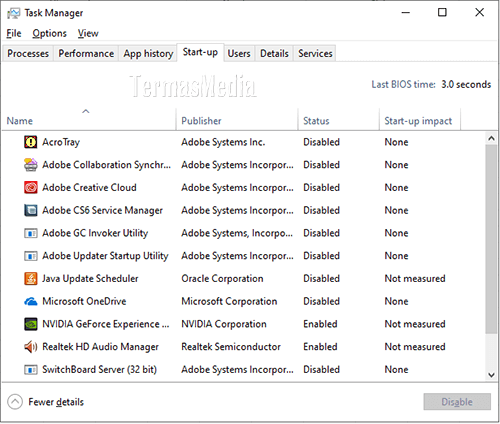Select NVIDIA GeForce Experience entry

pyautogui.click(x=106, y=324)
